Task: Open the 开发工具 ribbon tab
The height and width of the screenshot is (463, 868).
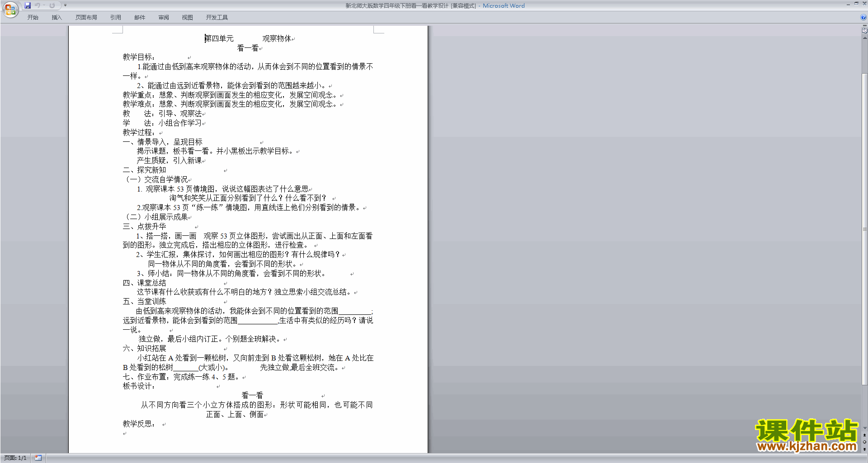Action: coord(217,18)
